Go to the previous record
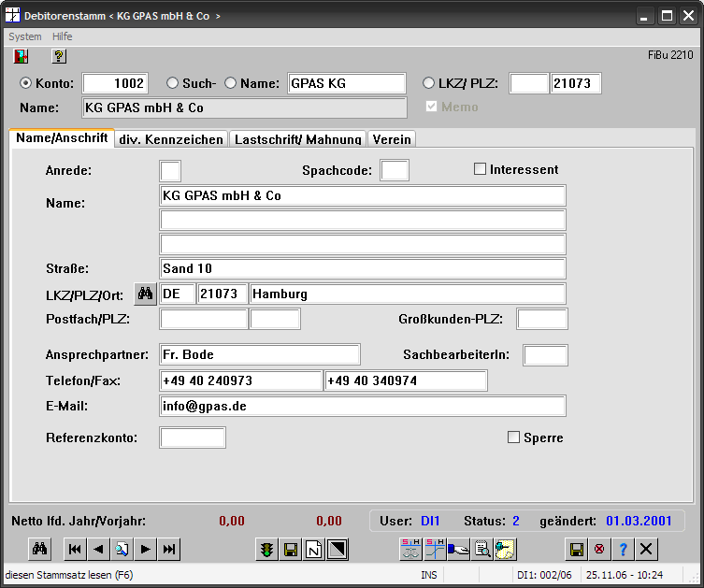Viewport: 704px width, 588px height. (98, 550)
